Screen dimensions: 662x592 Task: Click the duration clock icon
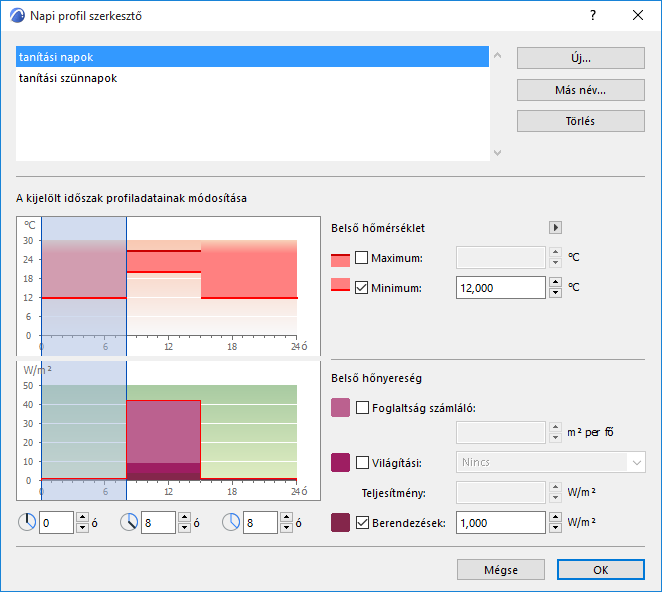tap(231, 522)
